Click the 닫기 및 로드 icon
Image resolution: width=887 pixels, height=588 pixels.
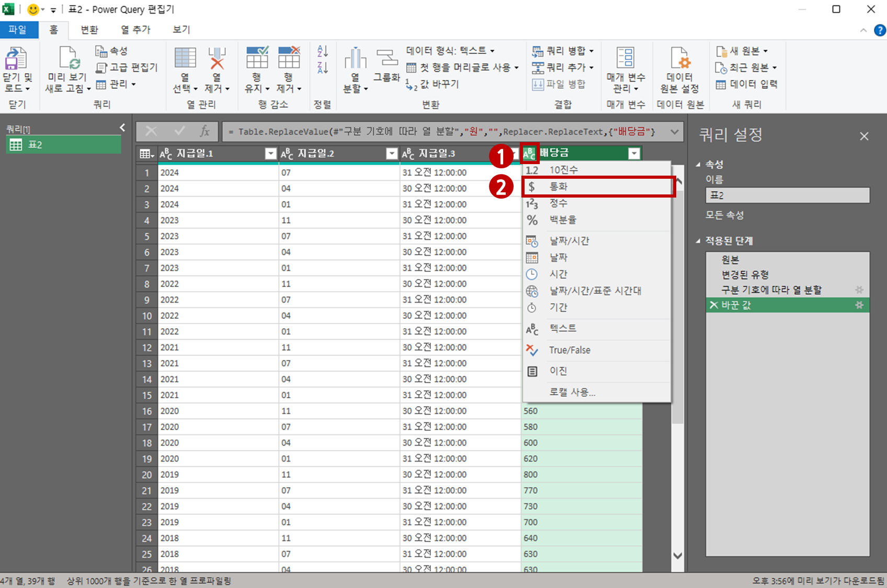(x=16, y=58)
